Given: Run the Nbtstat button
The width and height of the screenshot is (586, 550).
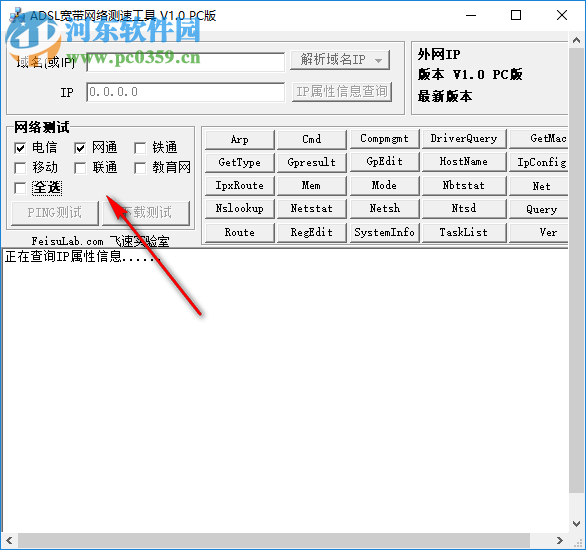Looking at the screenshot, I should [464, 185].
